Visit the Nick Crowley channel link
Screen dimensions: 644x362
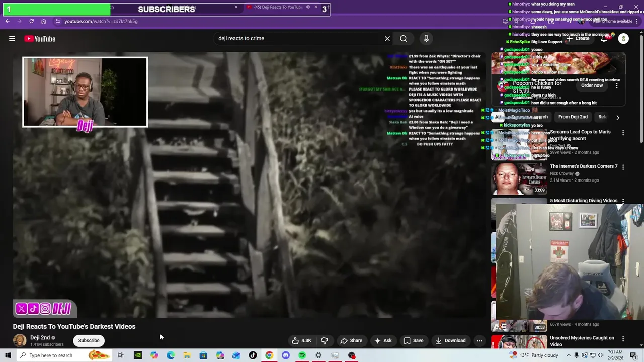click(x=561, y=173)
